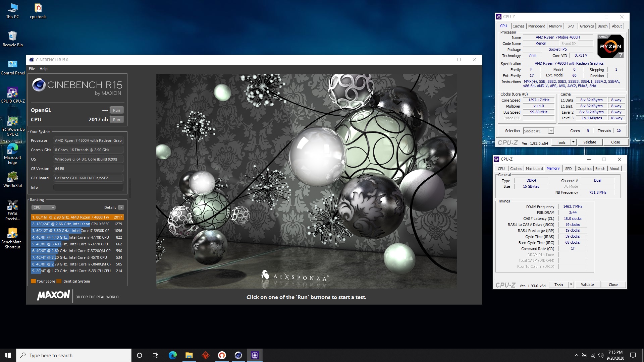Switch to Cinebench taskbar icon

click(238, 355)
